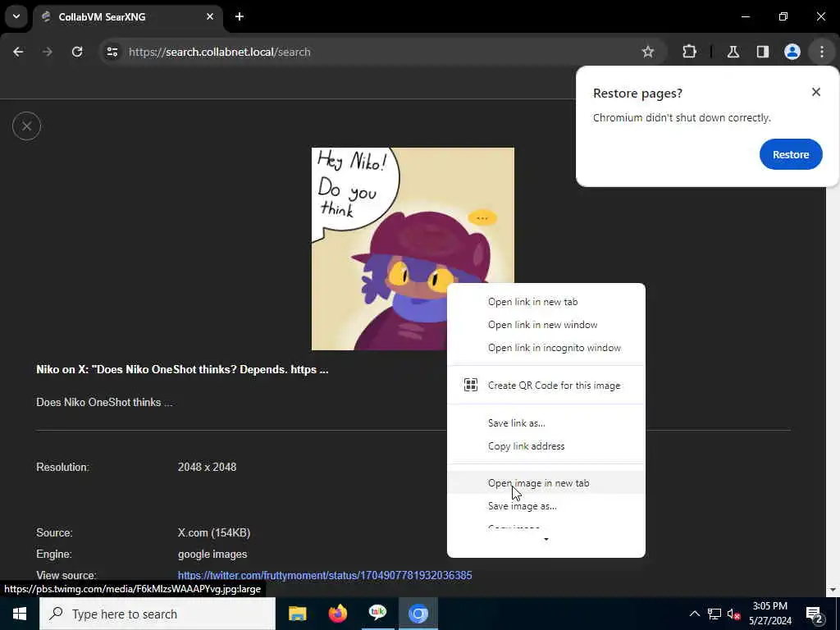
Task: Open the Windows Start menu
Action: (20, 614)
